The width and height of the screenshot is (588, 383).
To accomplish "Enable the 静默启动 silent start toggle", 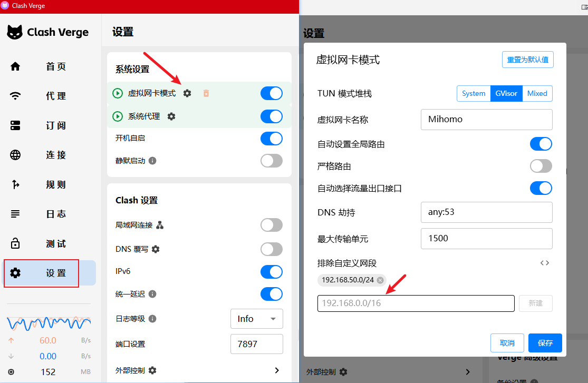I will point(271,161).
